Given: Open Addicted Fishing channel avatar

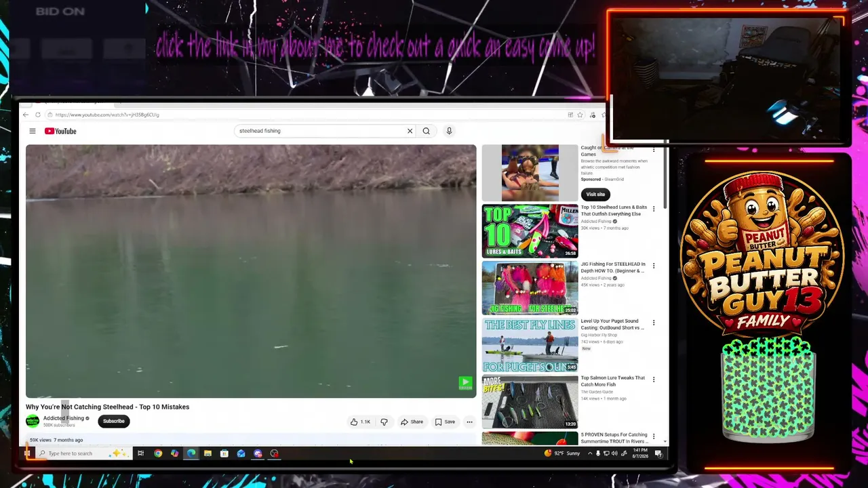Looking at the screenshot, I should click(33, 421).
